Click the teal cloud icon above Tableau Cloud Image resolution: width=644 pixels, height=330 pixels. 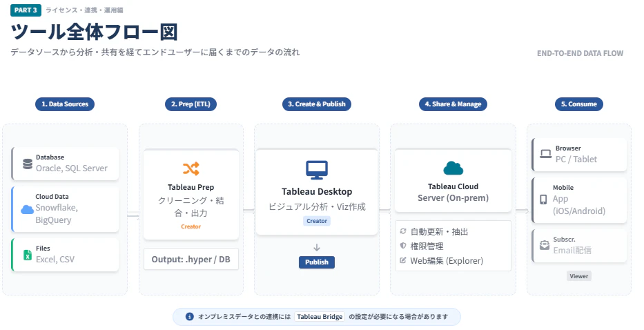click(453, 168)
